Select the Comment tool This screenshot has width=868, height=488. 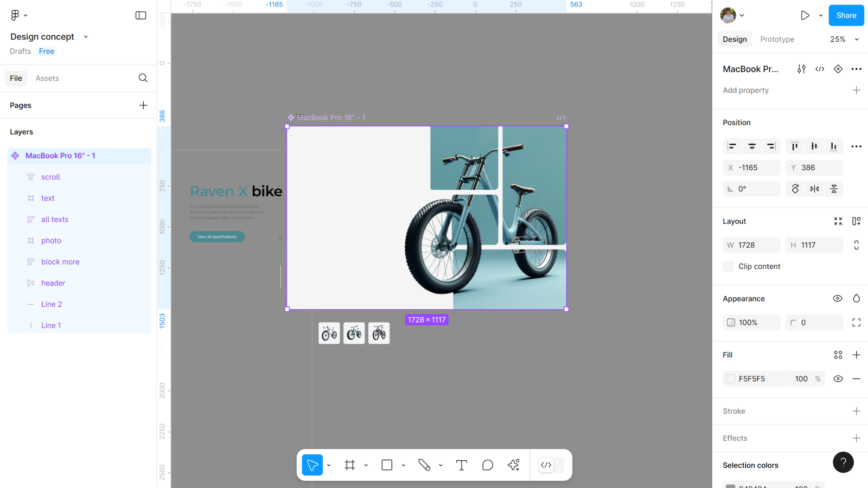487,465
